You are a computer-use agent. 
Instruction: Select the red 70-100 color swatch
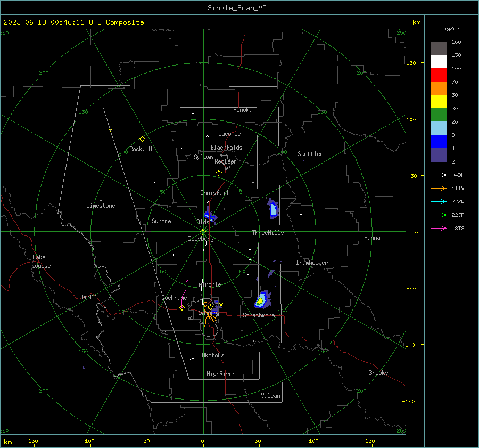click(439, 75)
